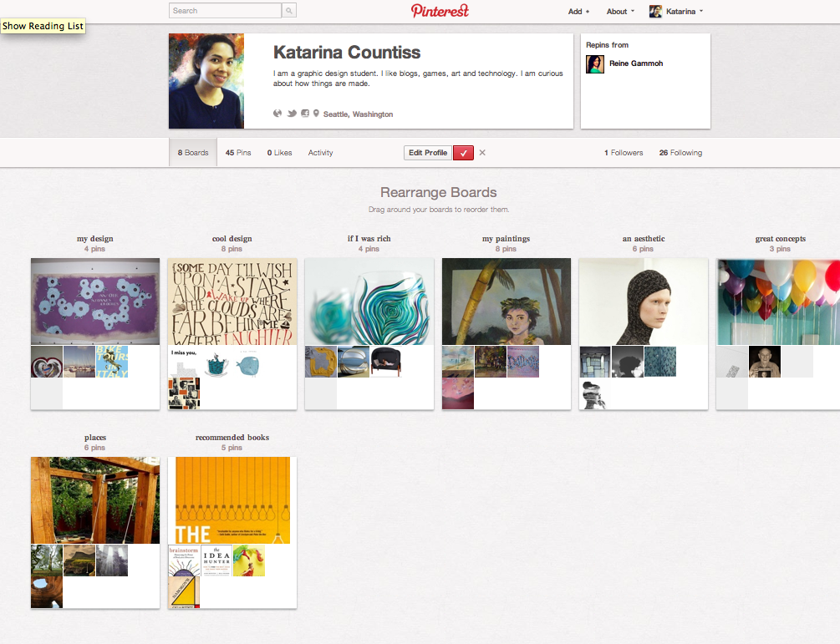This screenshot has height=644, width=840.
Task: Click the location pin icon
Action: click(316, 114)
